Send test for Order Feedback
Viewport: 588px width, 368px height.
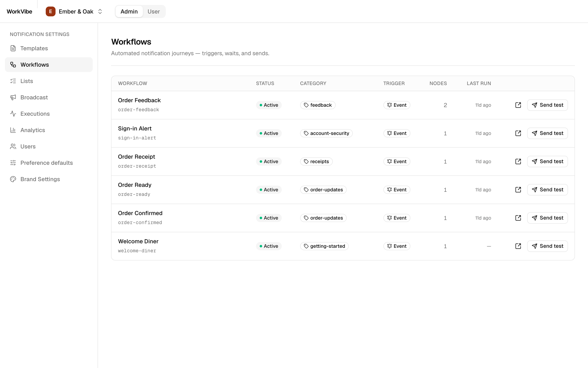547,105
